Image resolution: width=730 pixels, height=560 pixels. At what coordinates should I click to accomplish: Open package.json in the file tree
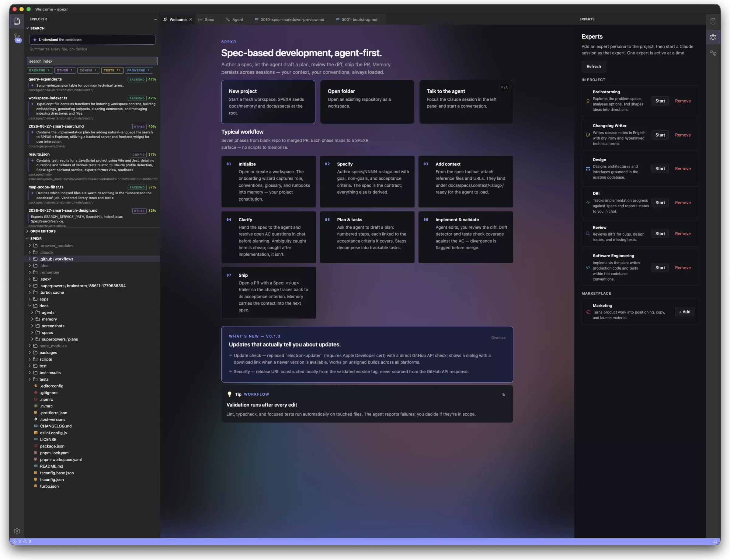[52, 446]
